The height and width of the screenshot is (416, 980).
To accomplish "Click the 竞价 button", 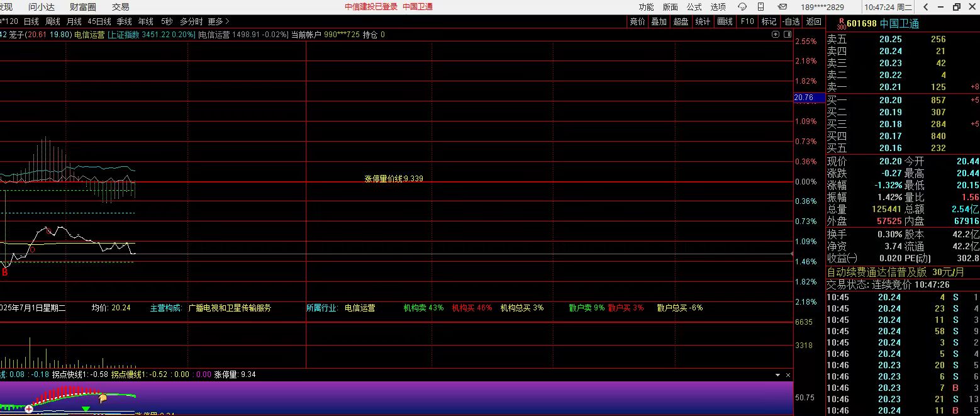I will (x=637, y=21).
